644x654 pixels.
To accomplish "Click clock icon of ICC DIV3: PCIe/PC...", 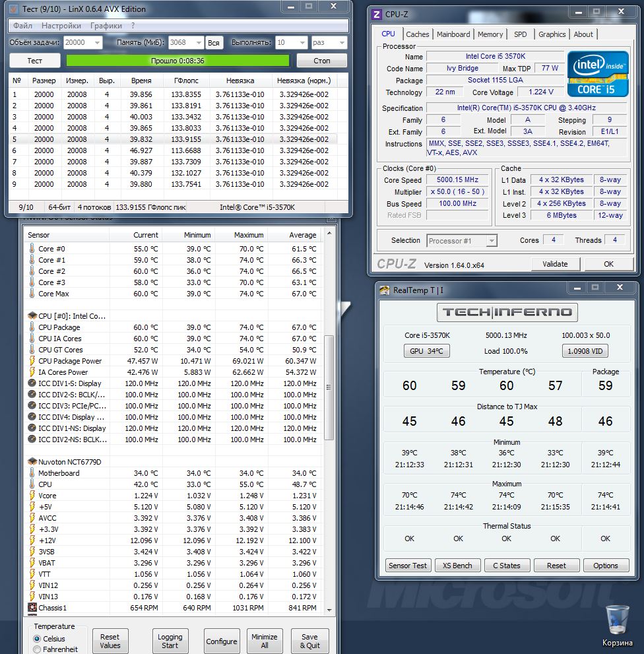I will (x=32, y=405).
